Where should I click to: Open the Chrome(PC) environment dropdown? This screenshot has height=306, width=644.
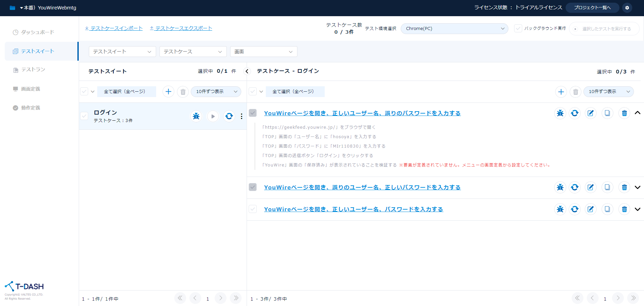coord(455,29)
